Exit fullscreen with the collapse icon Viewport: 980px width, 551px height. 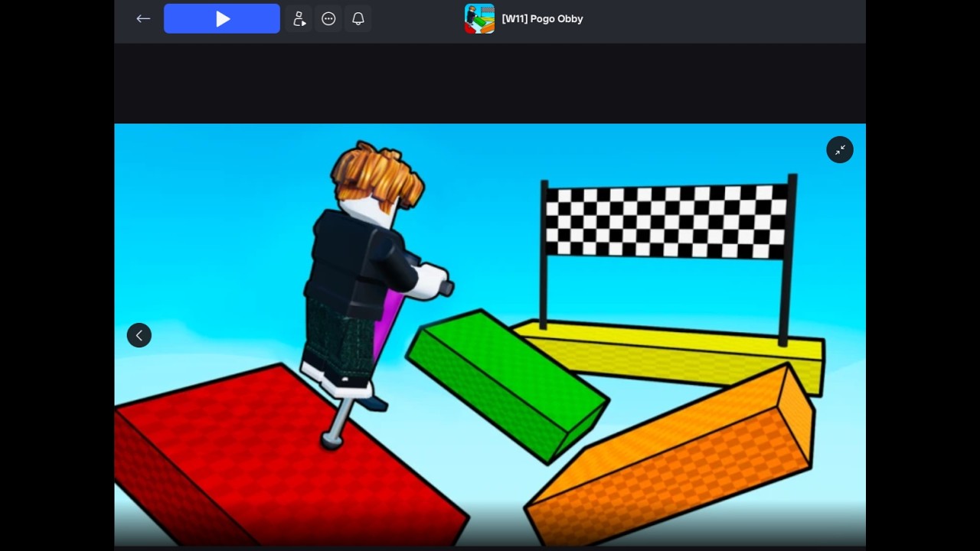pos(840,150)
